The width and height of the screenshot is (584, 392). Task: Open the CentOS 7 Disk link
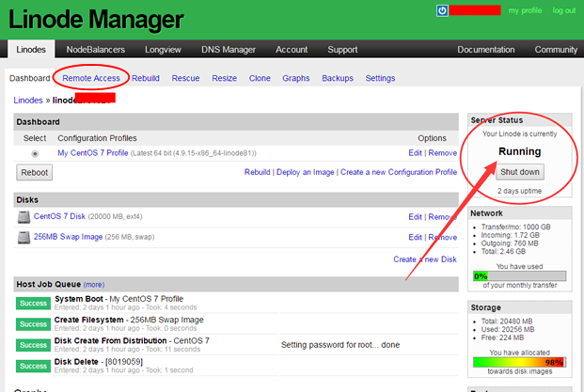(59, 216)
